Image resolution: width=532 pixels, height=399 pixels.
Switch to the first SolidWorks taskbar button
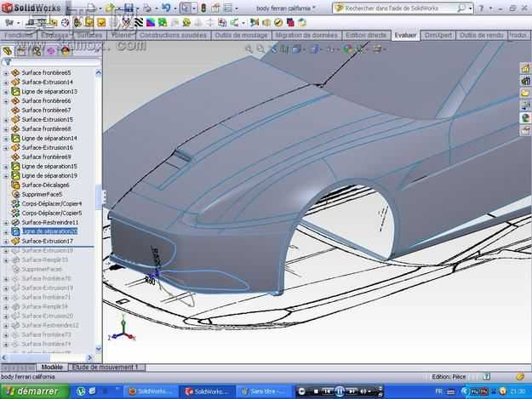coord(150,391)
